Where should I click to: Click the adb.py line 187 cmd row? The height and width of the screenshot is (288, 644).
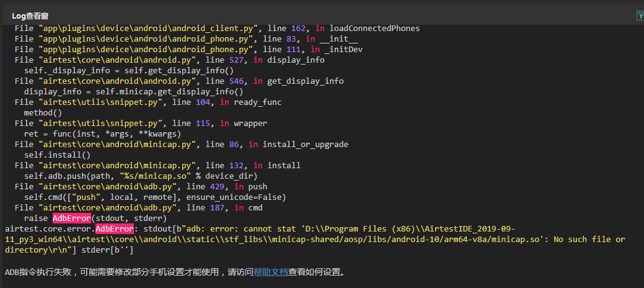pos(138,208)
